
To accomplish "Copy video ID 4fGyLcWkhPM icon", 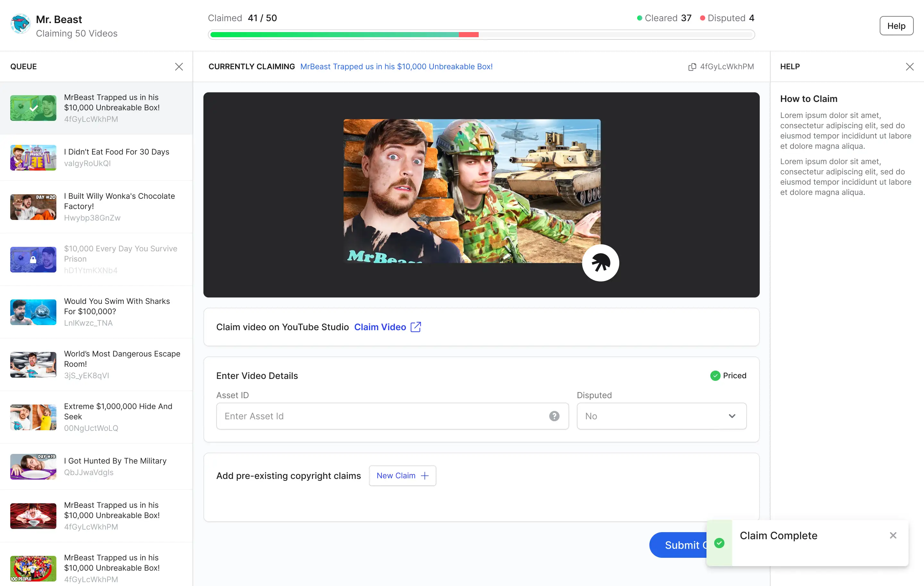I will coord(692,67).
